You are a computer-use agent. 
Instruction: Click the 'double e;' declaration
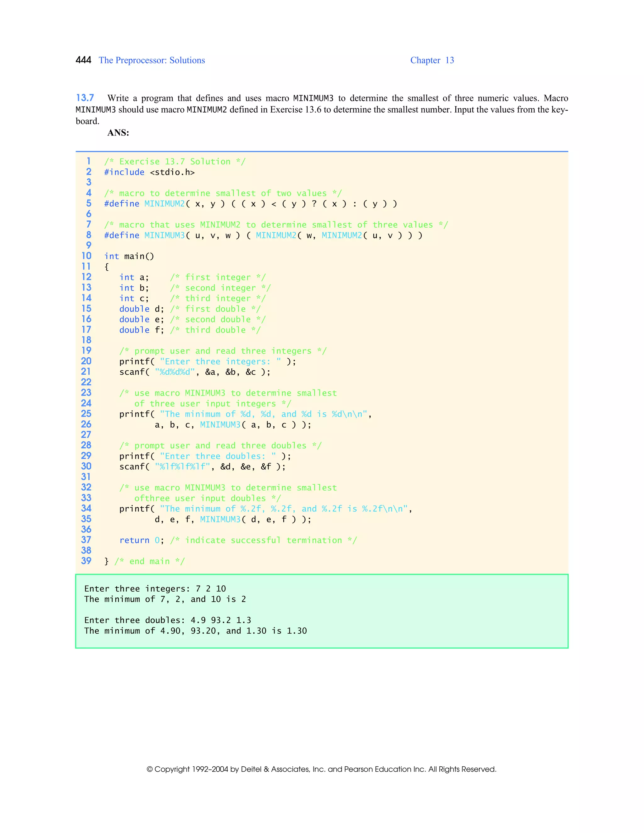pyautogui.click(x=142, y=320)
